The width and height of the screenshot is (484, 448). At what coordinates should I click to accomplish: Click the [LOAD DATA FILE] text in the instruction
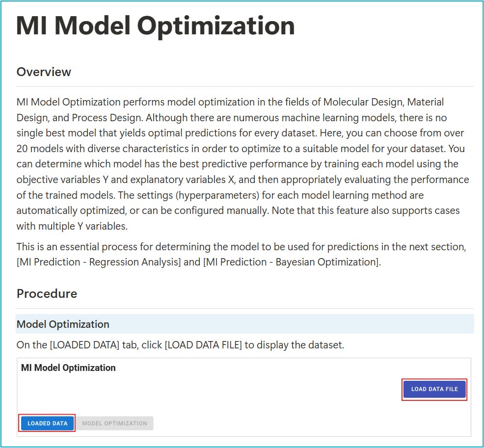click(x=203, y=344)
